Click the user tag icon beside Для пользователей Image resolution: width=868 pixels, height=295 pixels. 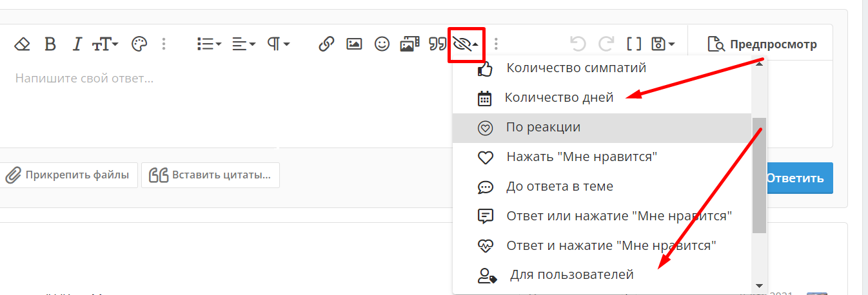coord(487,276)
